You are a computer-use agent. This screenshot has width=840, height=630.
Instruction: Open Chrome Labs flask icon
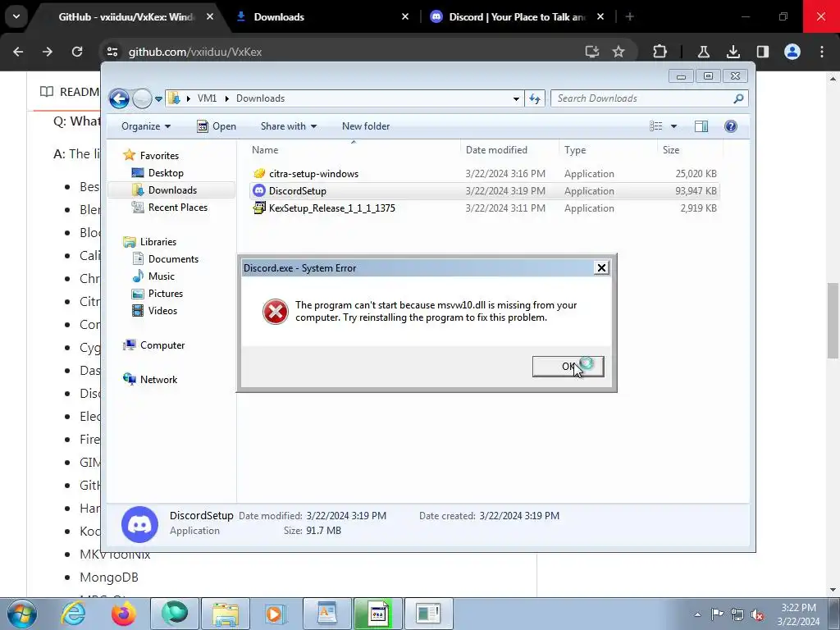click(x=703, y=52)
